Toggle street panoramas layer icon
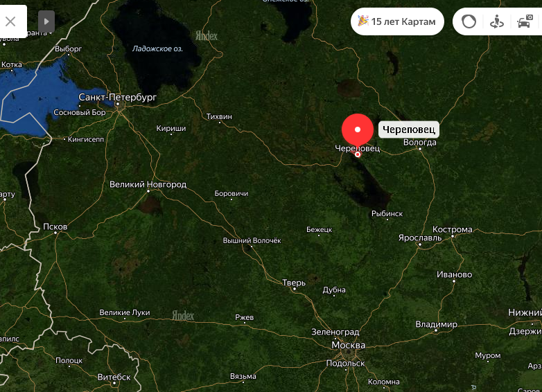 tap(497, 21)
